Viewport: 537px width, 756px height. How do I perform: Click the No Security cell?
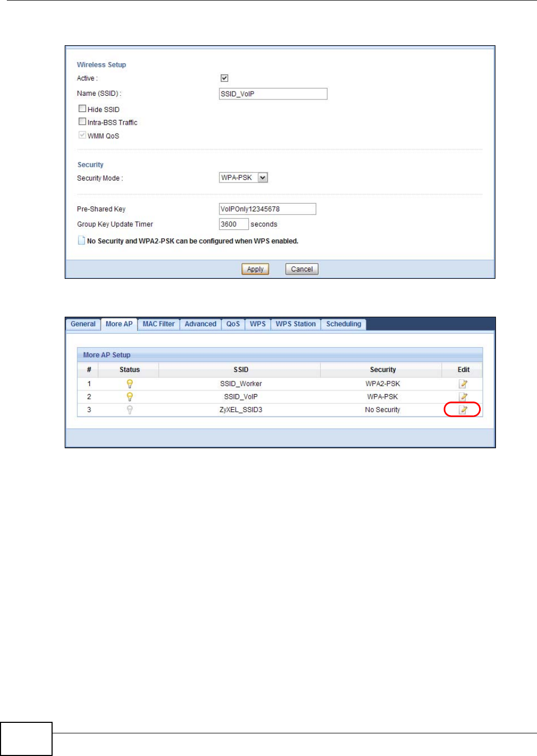point(382,410)
